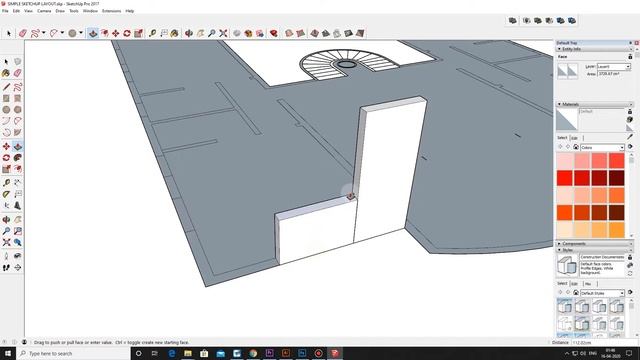Click the material sample eyedropper icon

coord(630,137)
